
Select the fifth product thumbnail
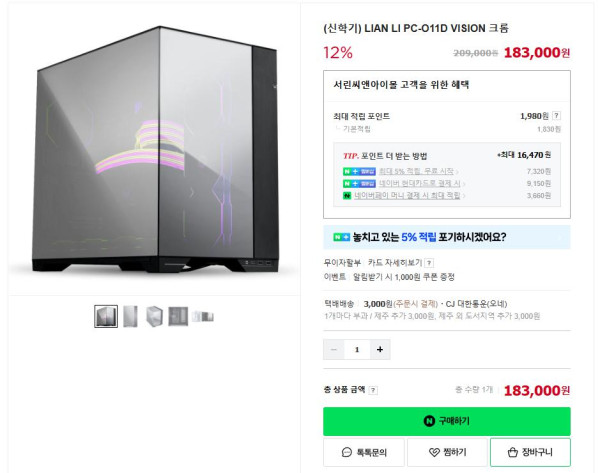[x=203, y=317]
